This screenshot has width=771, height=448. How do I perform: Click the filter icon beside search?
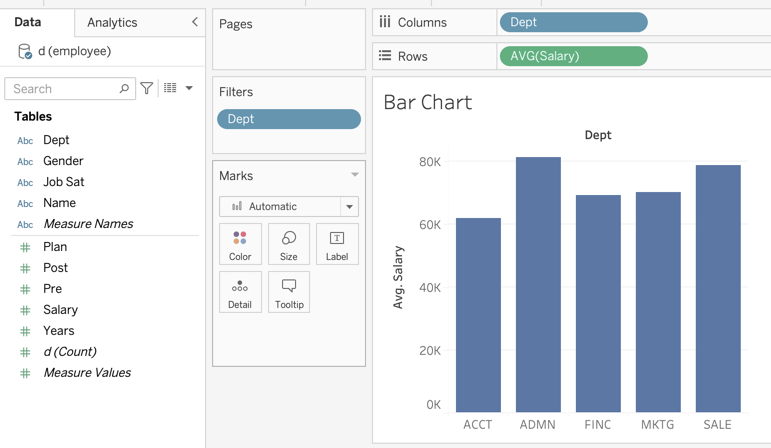[x=147, y=89]
